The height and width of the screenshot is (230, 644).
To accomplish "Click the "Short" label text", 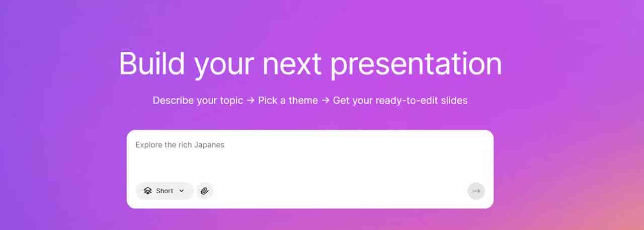I will (x=165, y=191).
